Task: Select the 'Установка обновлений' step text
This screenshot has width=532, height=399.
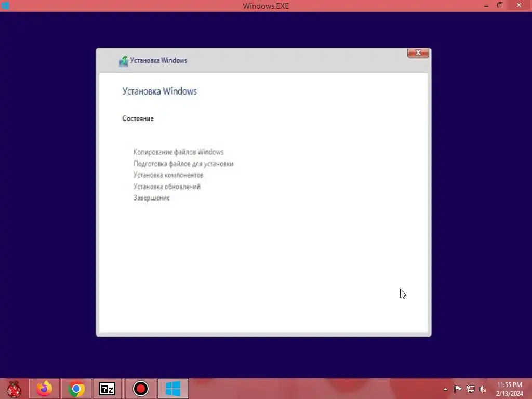Action: 167,187
